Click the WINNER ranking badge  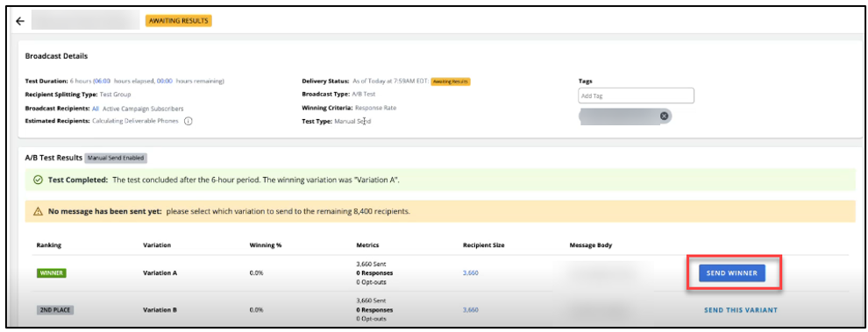coord(52,273)
